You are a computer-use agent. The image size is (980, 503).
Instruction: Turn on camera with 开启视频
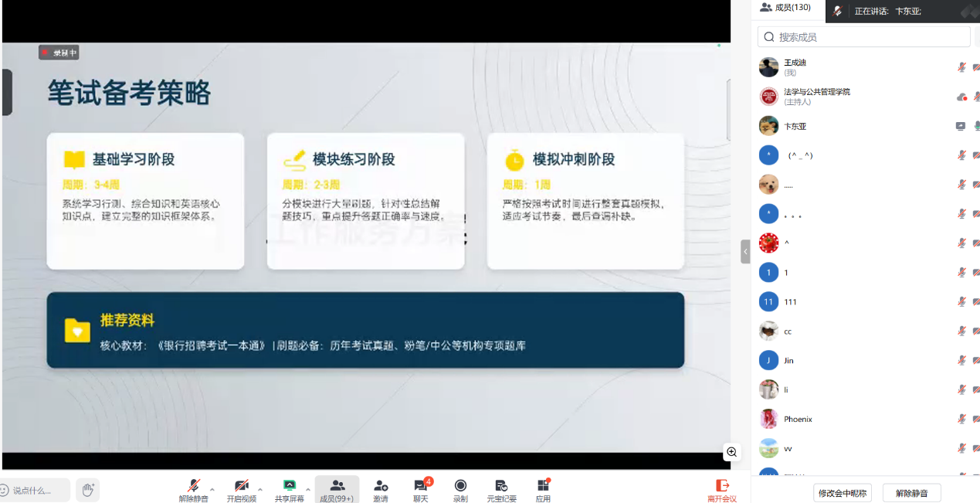click(x=241, y=485)
